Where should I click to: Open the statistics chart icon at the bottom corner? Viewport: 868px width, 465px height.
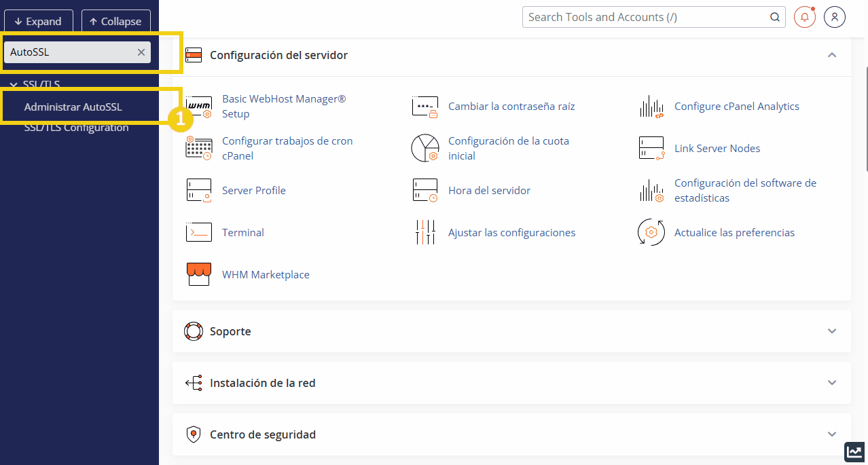coord(854,451)
